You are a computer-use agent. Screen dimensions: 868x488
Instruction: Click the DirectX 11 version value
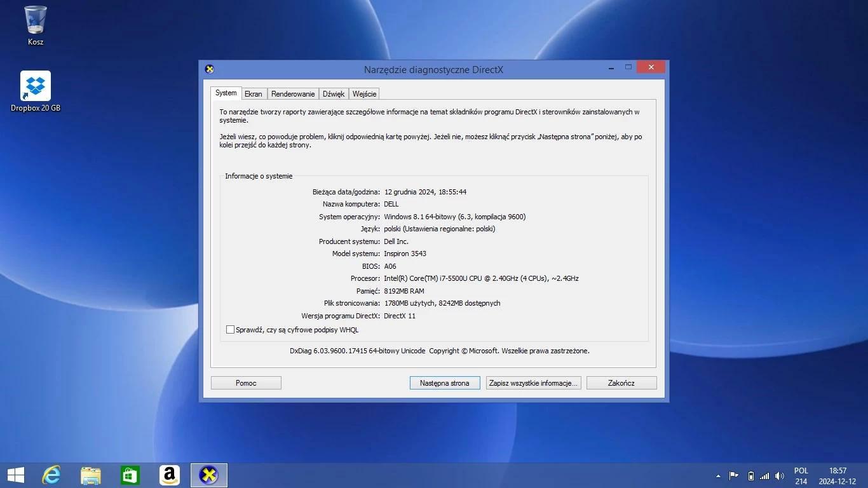tap(400, 316)
